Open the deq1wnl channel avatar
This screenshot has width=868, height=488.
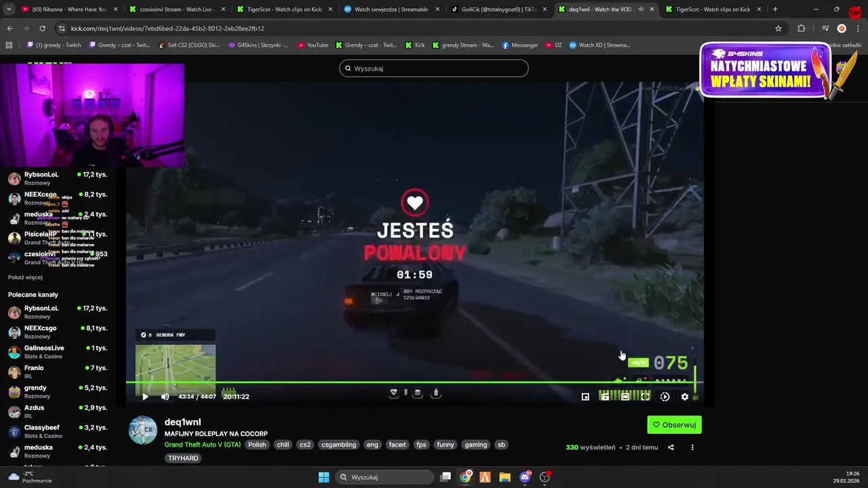tap(142, 430)
